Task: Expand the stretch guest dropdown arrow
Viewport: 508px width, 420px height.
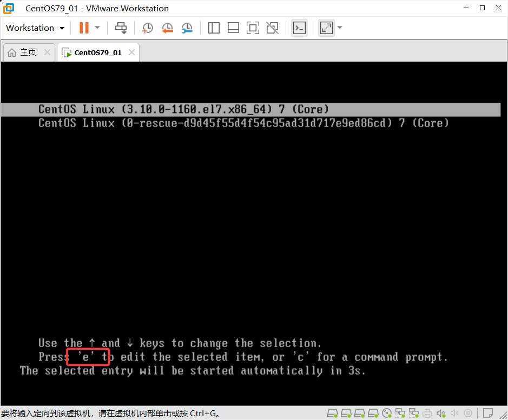Action: [340, 28]
